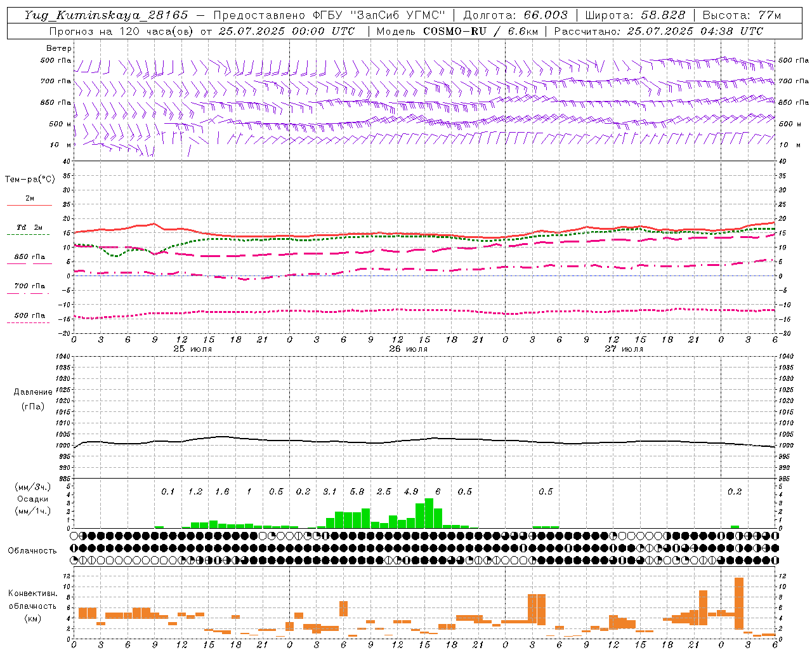The image size is (812, 650).
Task: Click the '(мм/3ч.)' precipitation unit label
Action: (32, 487)
